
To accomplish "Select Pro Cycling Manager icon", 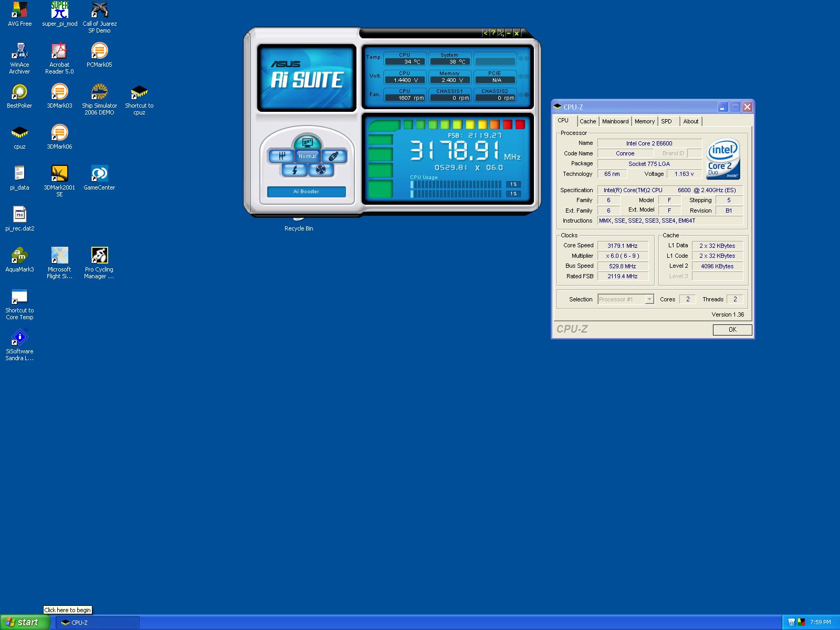I will [99, 263].
